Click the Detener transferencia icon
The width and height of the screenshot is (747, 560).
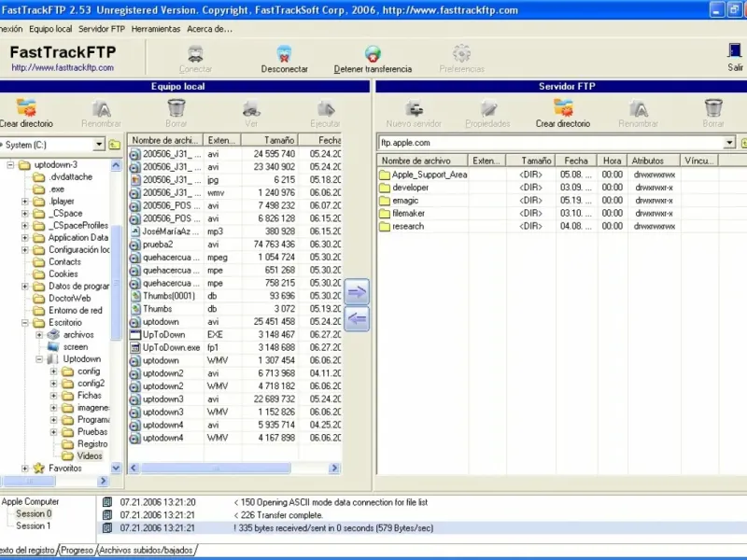pyautogui.click(x=373, y=53)
